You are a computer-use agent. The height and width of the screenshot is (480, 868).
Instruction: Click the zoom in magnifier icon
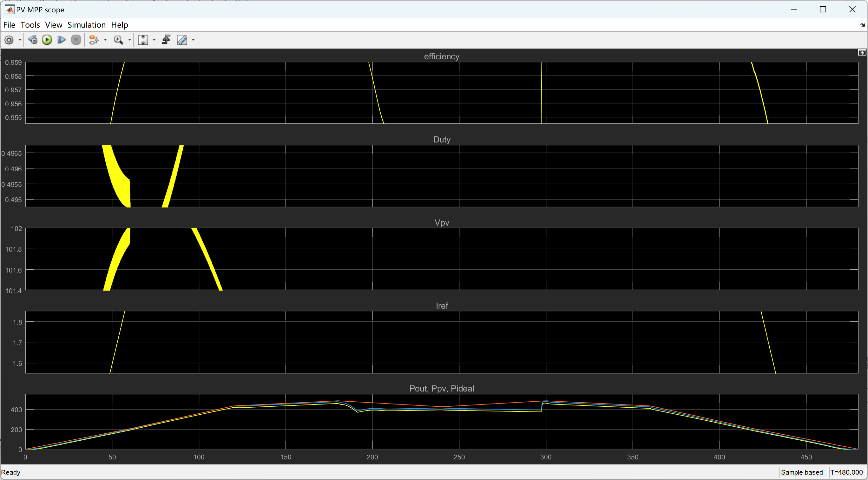click(x=119, y=40)
